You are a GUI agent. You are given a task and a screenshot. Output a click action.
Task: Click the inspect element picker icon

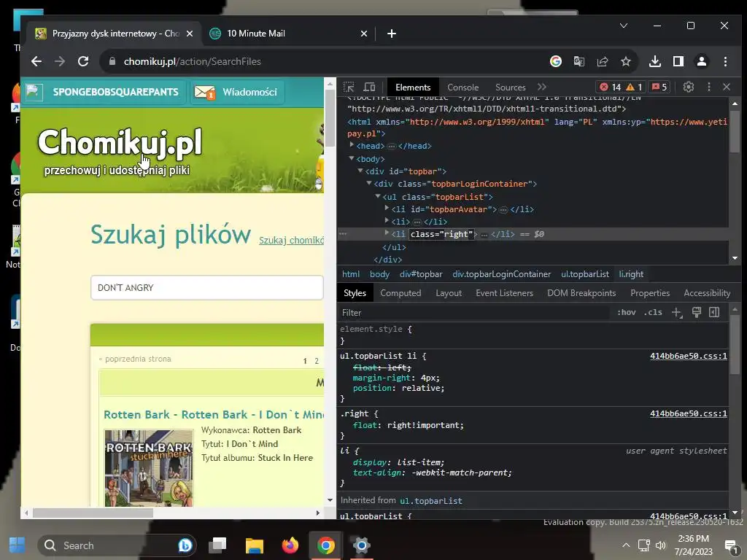pyautogui.click(x=349, y=87)
